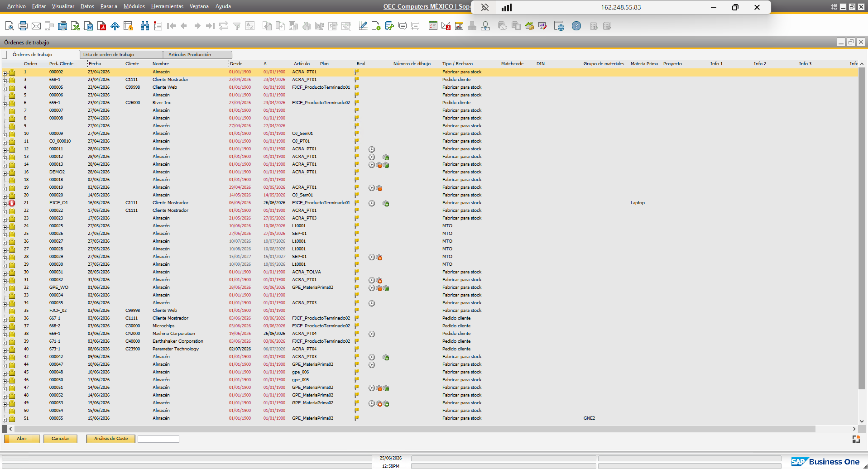
Task: Click the horizontal scrollbar right arrow
Action: pos(854,429)
